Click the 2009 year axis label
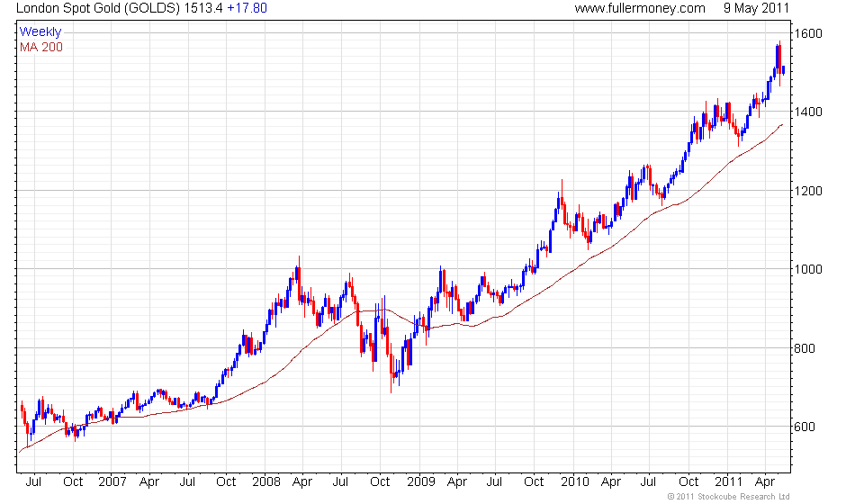Image resolution: width=864 pixels, height=504 pixels. click(421, 482)
